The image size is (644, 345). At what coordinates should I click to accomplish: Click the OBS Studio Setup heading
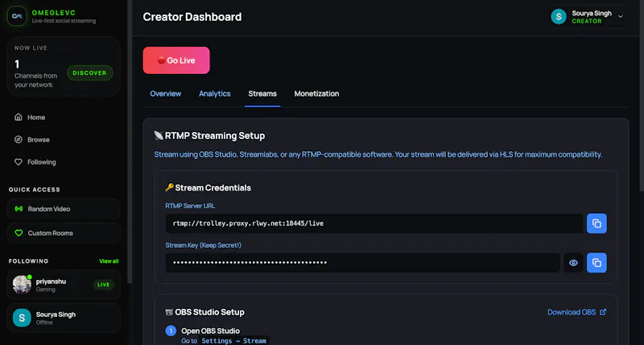[x=209, y=312]
